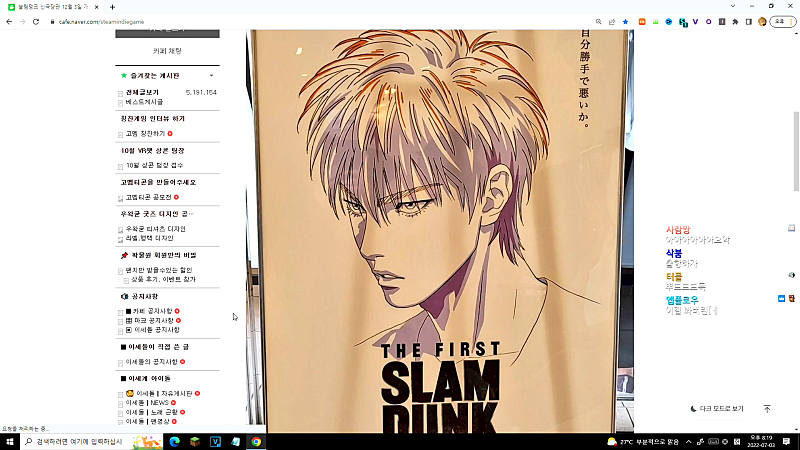Image resolution: width=800 pixels, height=450 pixels.
Task: Open the 카페 채팅 link
Action: point(167,51)
